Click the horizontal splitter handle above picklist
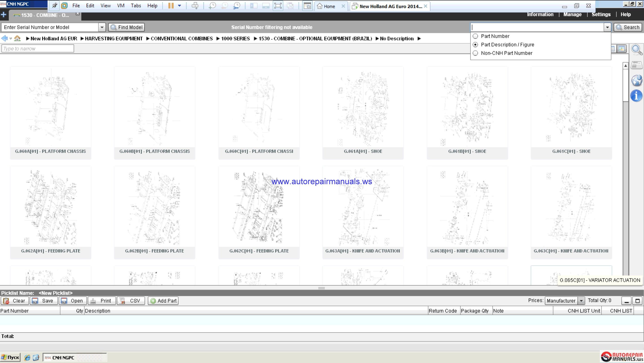The width and height of the screenshot is (644, 363). 322,288
